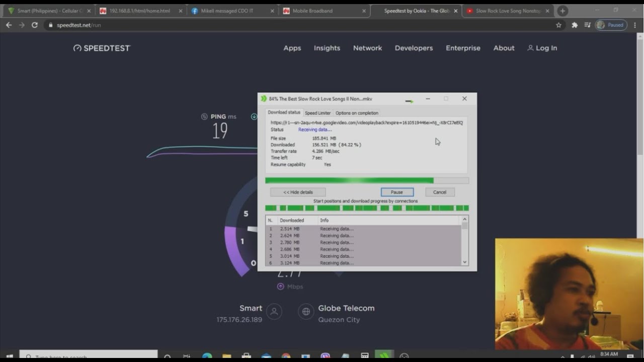Click the download arrow icon beside PING
The width and height of the screenshot is (644, 362).
tap(254, 117)
